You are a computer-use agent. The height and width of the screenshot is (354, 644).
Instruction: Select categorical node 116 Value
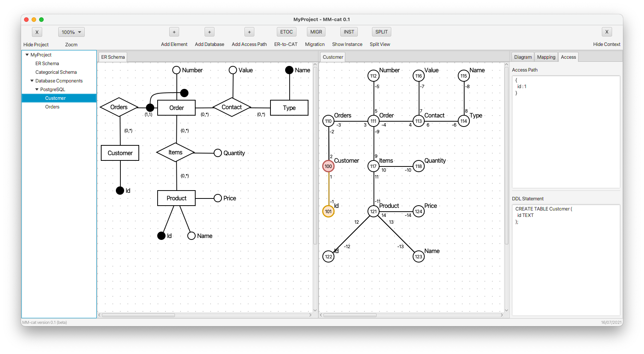419,76
